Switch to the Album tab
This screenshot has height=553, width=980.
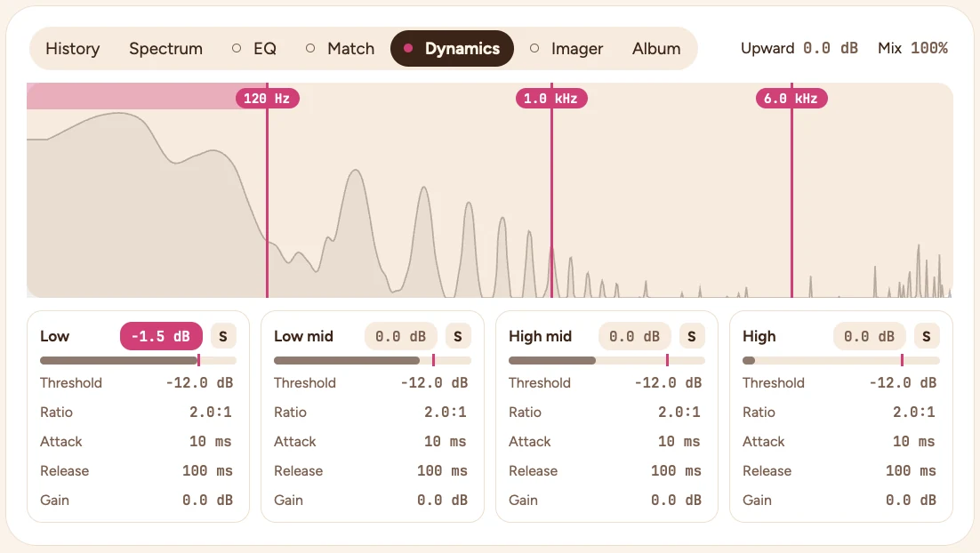click(656, 49)
